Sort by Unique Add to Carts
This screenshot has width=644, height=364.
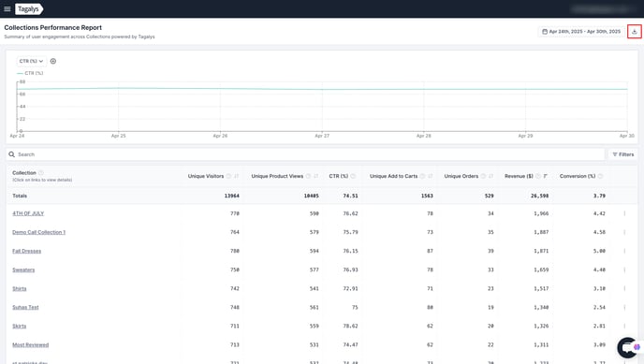[430, 176]
